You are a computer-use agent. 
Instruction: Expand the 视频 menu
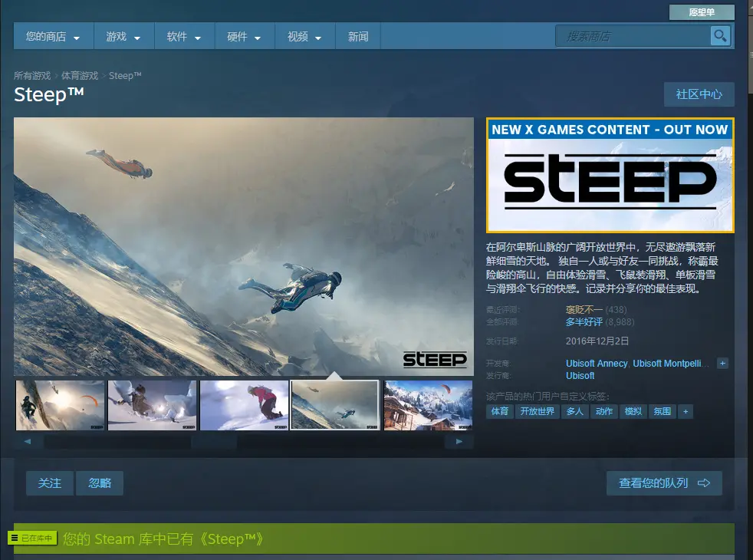(304, 37)
